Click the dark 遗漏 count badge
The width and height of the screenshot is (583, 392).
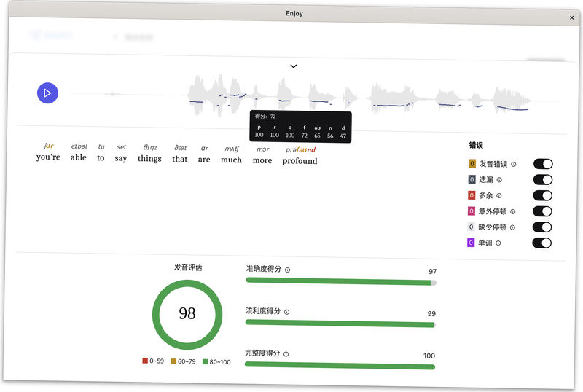point(472,179)
